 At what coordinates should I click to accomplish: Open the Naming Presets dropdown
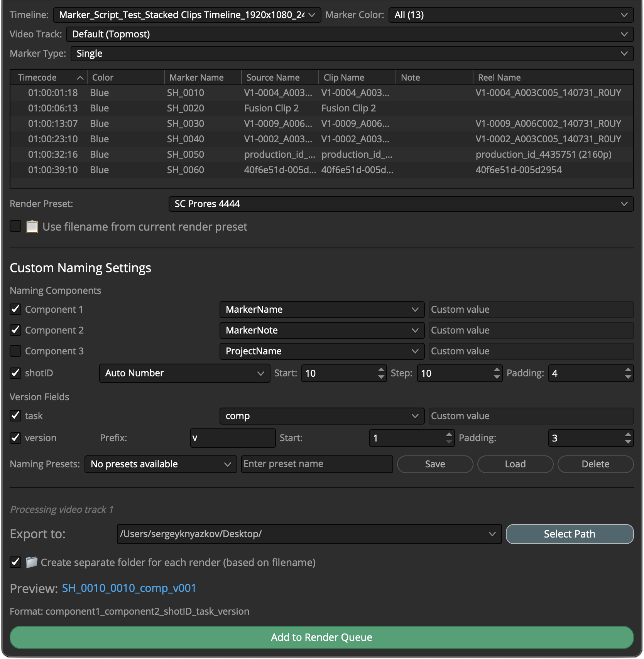(161, 464)
